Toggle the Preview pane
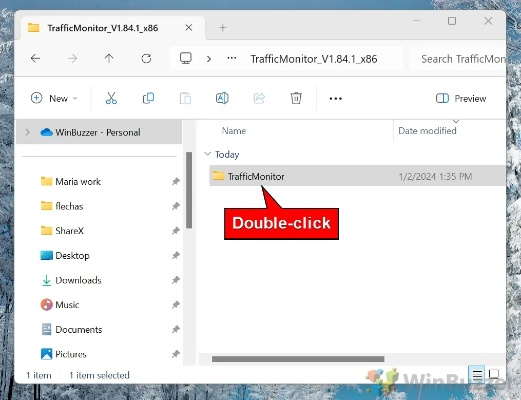 pos(461,98)
